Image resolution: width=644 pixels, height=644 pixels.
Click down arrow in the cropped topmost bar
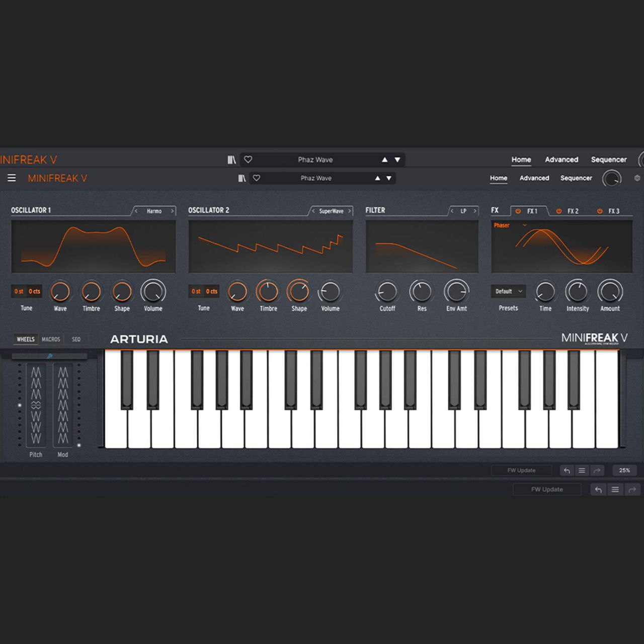[x=397, y=159]
